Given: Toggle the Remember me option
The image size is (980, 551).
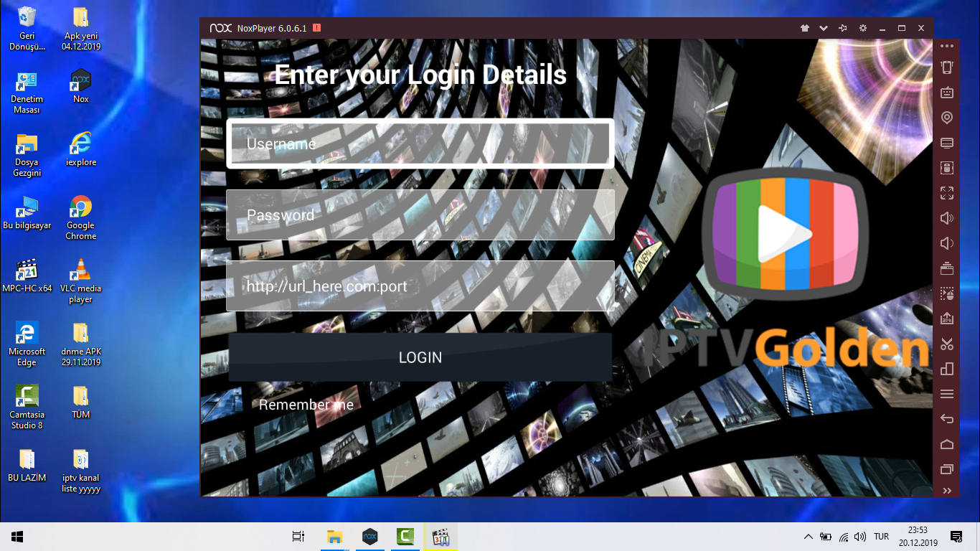Looking at the screenshot, I should click(x=306, y=405).
